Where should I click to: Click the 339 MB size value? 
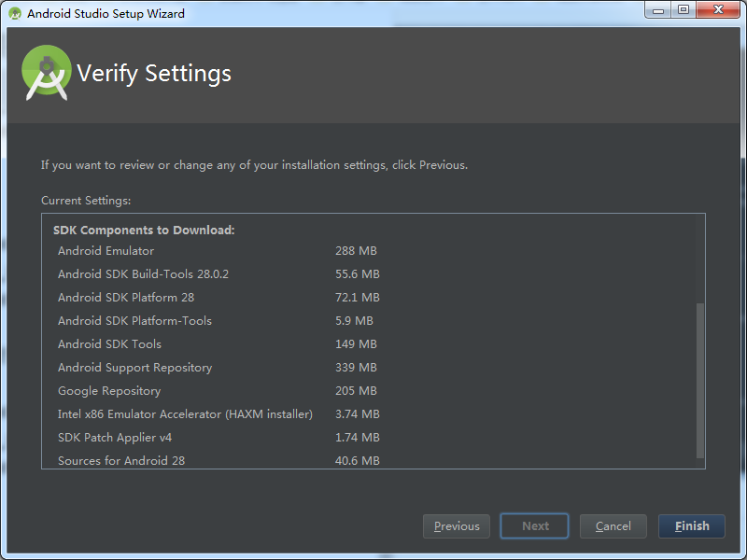pyautogui.click(x=356, y=368)
